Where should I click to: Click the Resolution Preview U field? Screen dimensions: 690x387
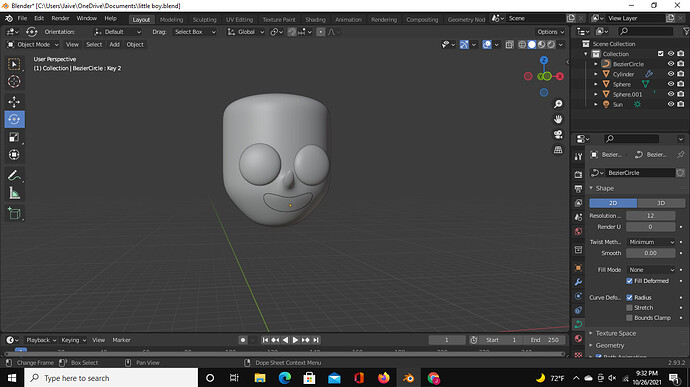[x=650, y=216]
